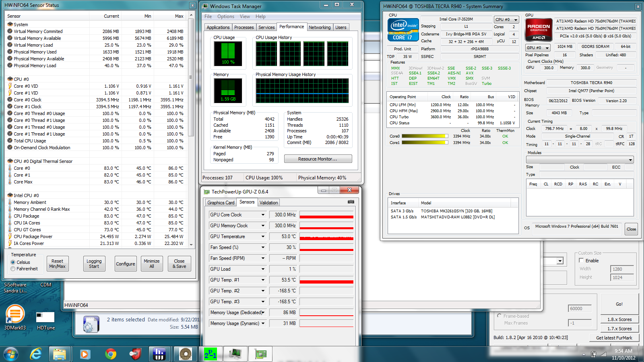Enable the Custom Size checkbox
Image resolution: width=644 pixels, height=362 pixels.
click(581, 261)
